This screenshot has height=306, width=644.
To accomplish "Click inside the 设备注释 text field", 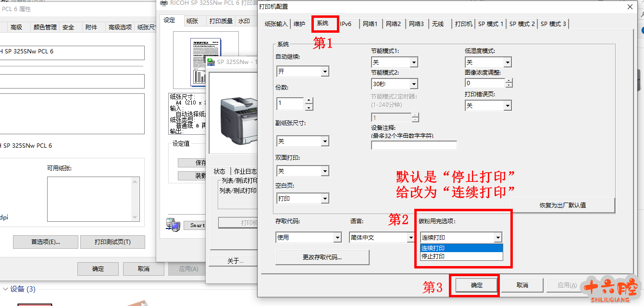I will 414,145.
